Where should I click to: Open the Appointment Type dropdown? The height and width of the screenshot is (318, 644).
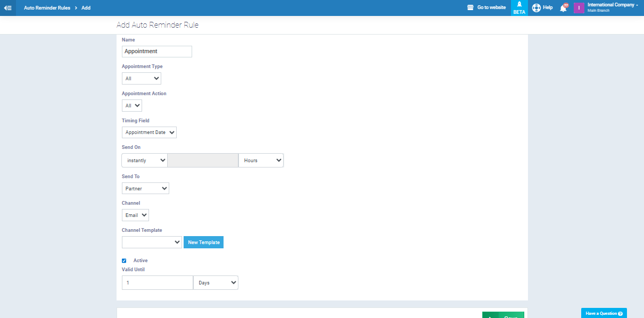[x=141, y=79]
